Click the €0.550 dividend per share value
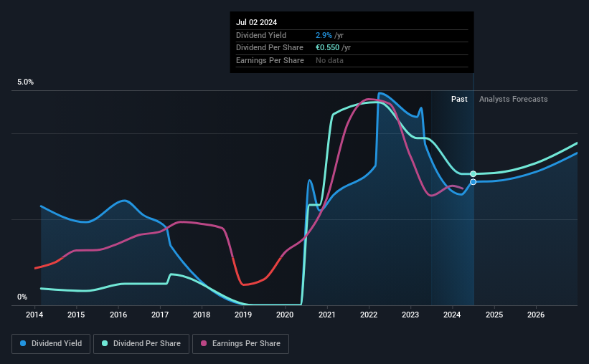Screen dimensions: 589x364 pos(327,48)
